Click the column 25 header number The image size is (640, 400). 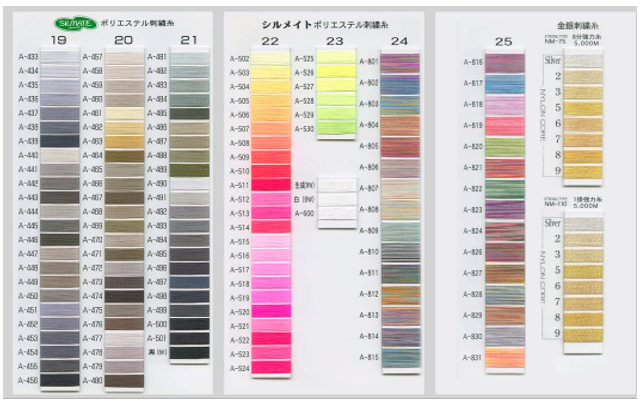[x=504, y=40]
